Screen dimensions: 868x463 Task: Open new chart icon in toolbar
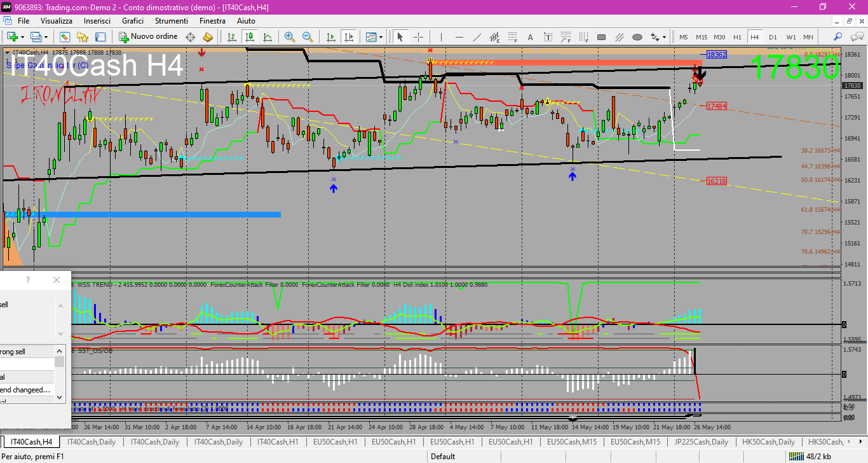tap(12, 37)
